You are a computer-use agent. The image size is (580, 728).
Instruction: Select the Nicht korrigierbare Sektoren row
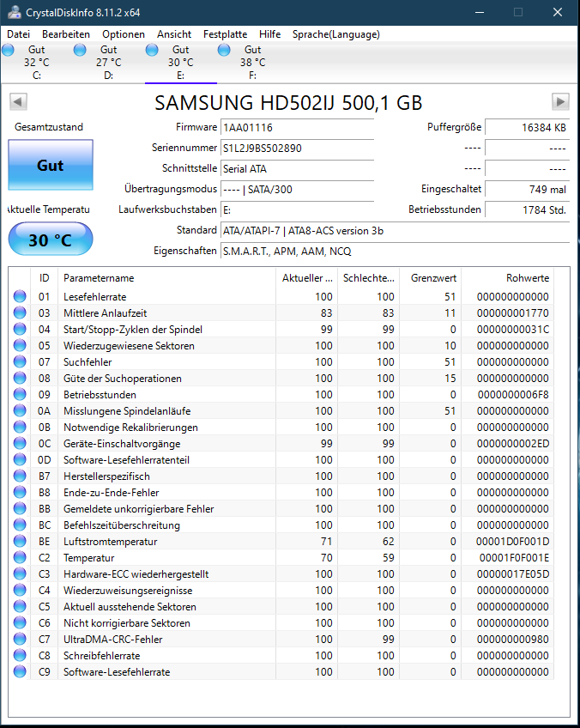pyautogui.click(x=281, y=623)
